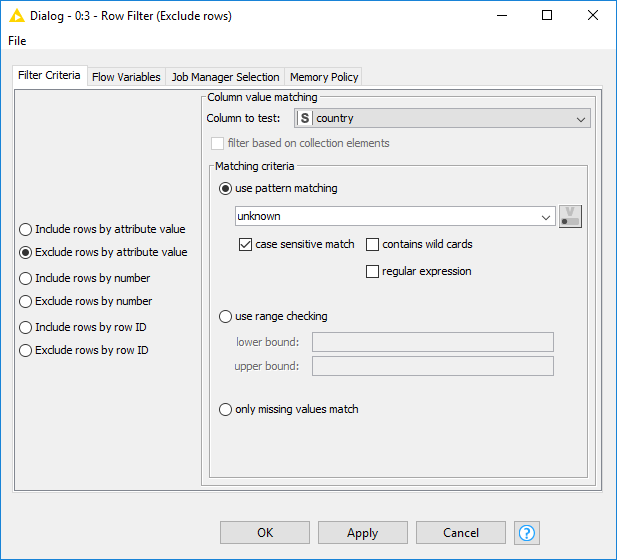Switch to the Memory Policy tab
The height and width of the screenshot is (560, 617).
point(324,77)
